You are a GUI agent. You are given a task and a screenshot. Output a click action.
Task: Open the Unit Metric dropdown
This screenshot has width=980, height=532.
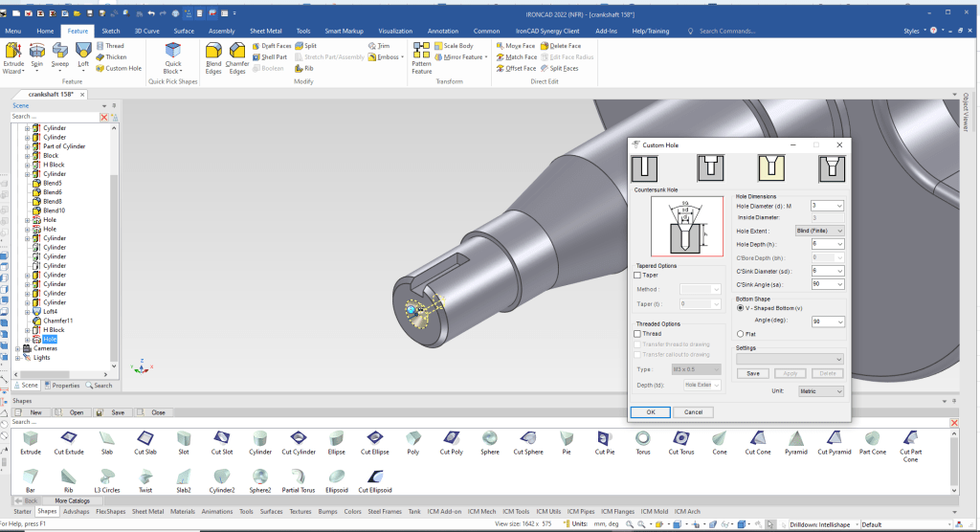click(x=821, y=391)
